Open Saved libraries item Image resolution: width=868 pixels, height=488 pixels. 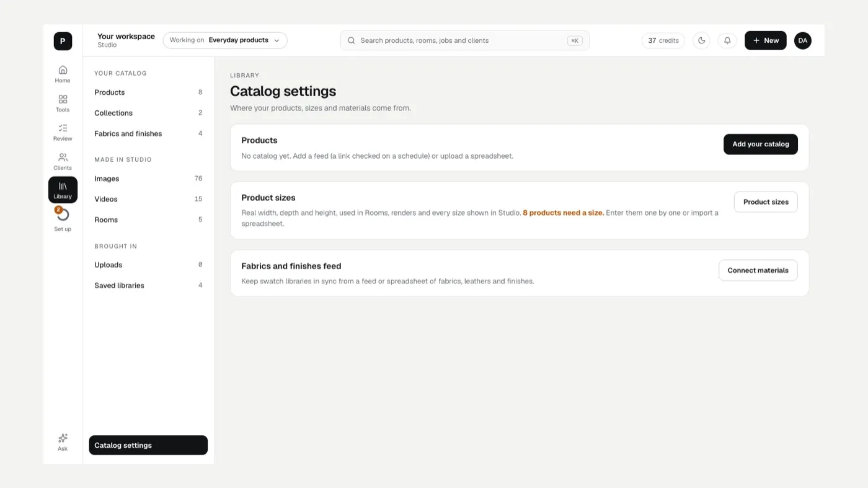tap(148, 285)
